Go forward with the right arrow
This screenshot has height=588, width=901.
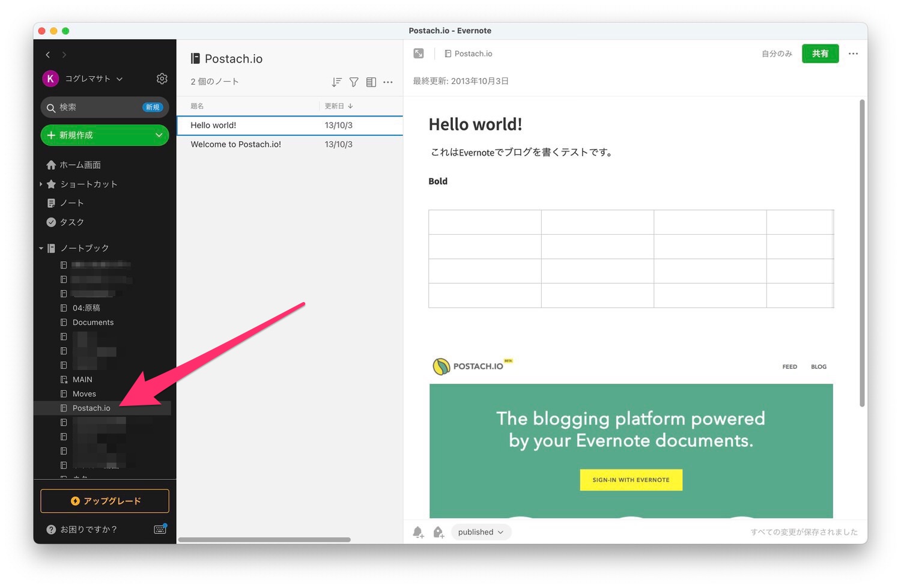(x=64, y=55)
